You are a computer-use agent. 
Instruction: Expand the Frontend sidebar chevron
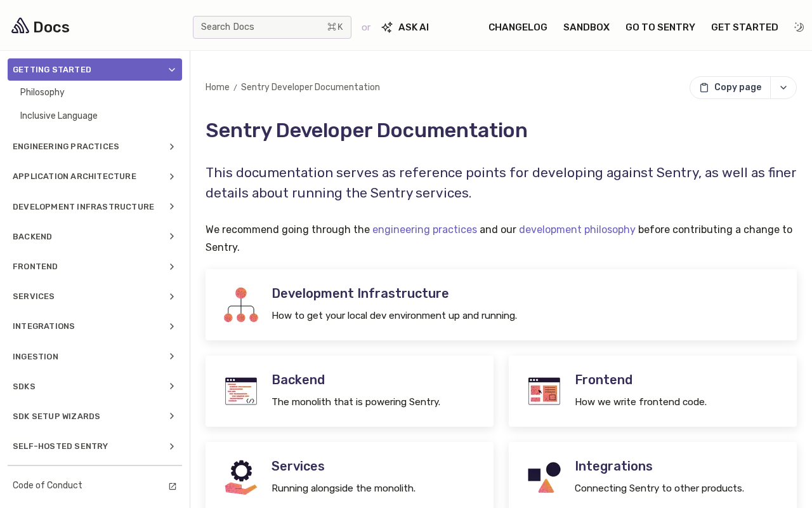172,267
